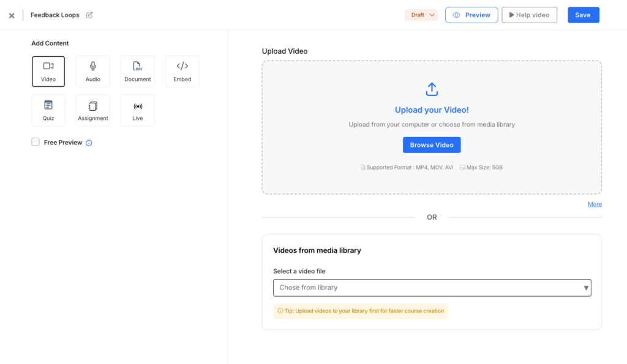Select the Video content type icon
Screen dimensions: 627x364
coord(48,71)
